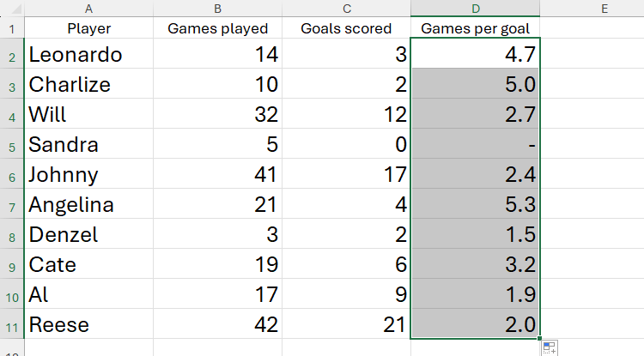Select the cell containing Leonardo
The image size is (644, 356).
click(89, 55)
